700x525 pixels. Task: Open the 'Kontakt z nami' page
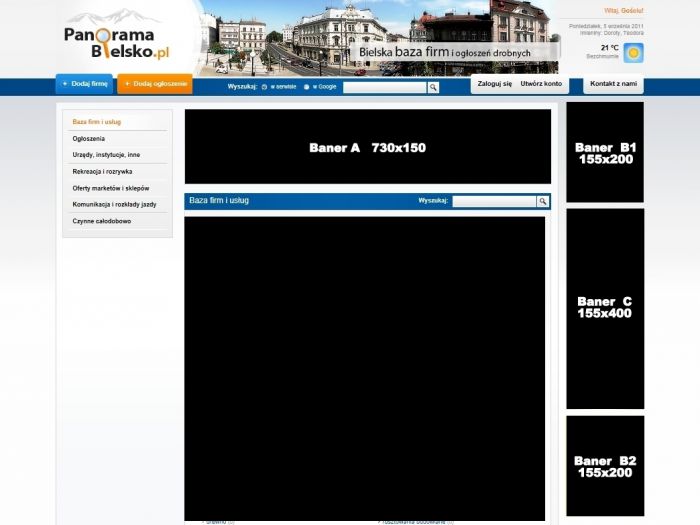tap(613, 84)
